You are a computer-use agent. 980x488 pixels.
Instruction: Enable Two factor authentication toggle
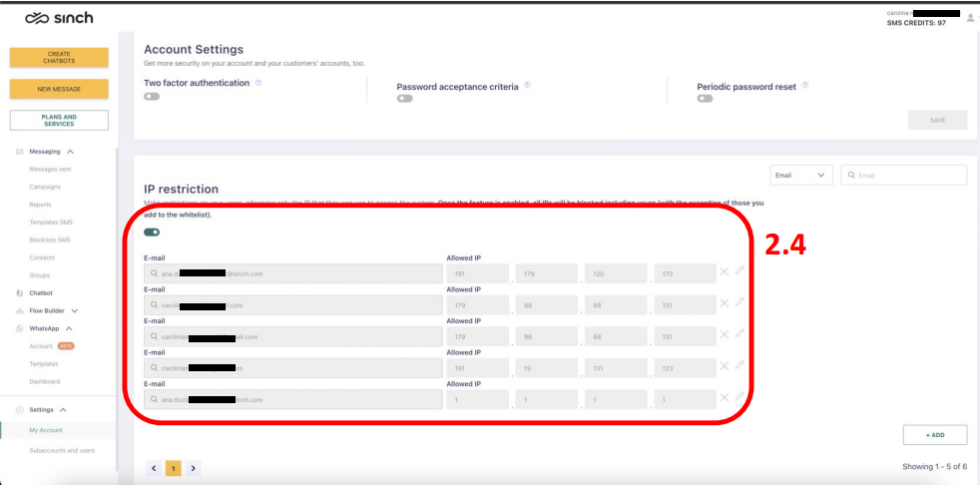pyautogui.click(x=152, y=97)
